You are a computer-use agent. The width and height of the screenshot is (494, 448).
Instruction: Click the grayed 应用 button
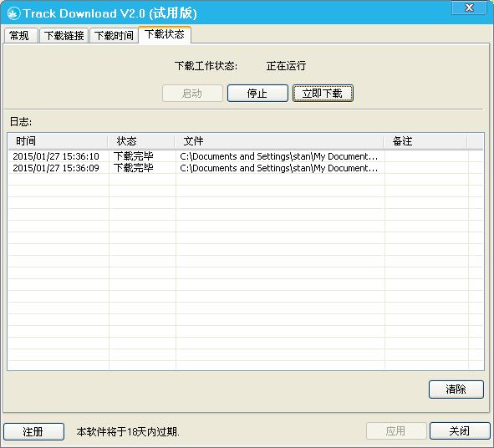point(396,430)
